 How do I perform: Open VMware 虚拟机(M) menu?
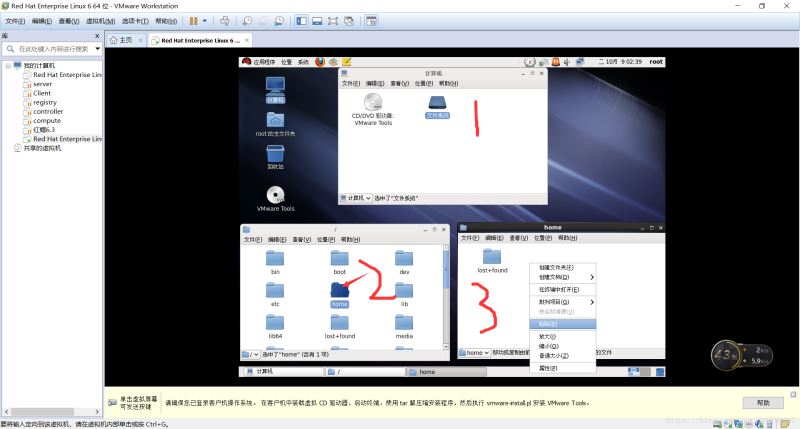click(101, 21)
